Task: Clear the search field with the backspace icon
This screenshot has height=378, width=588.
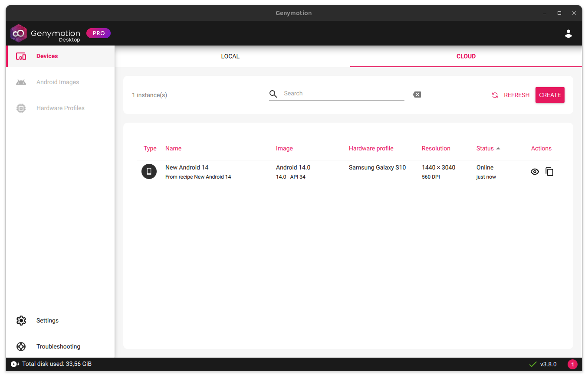Action: (416, 94)
